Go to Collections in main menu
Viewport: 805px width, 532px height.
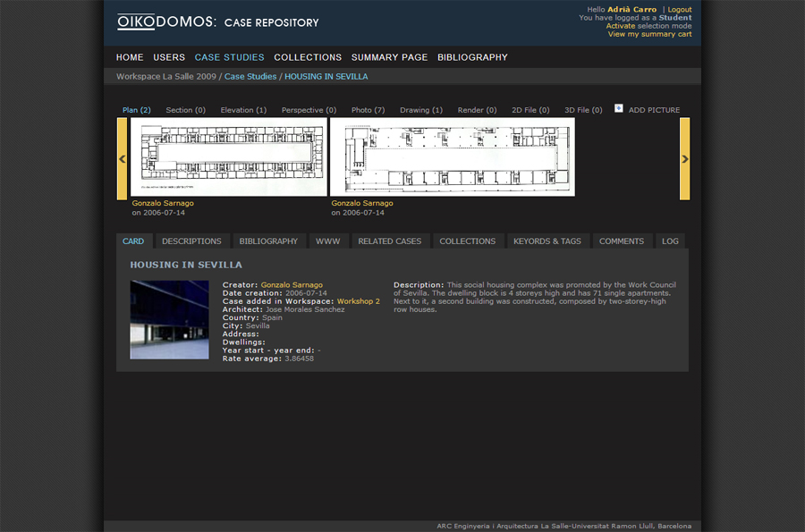[308, 57]
